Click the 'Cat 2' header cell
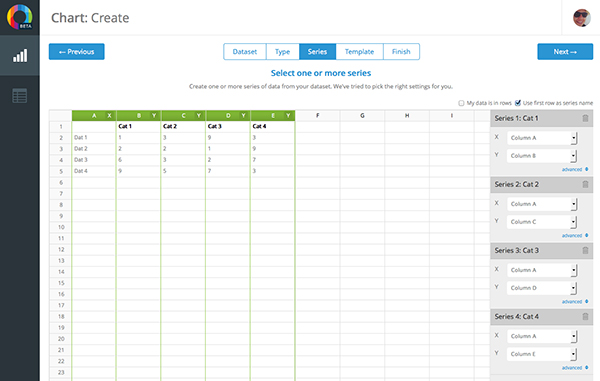600x381 pixels. (183, 126)
